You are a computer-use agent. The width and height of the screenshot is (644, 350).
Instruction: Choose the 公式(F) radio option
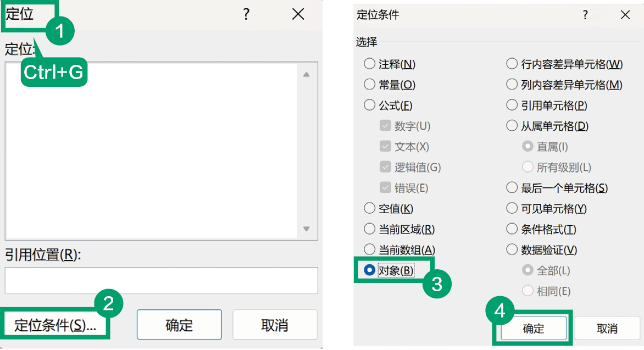click(x=369, y=105)
